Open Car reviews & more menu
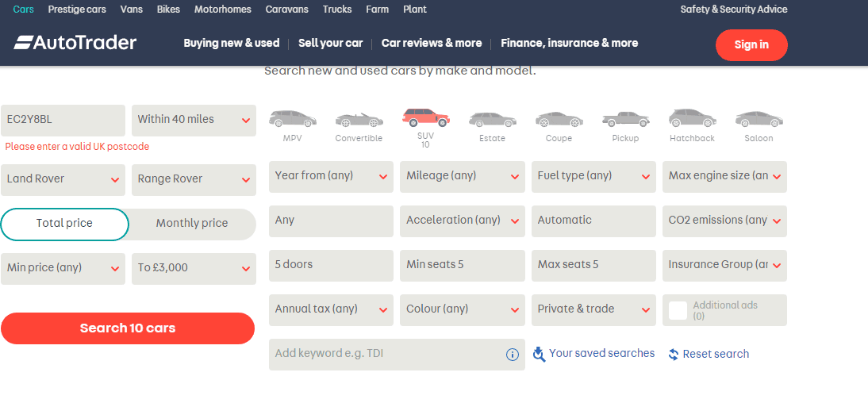Viewport: 868px width, 403px height. pyautogui.click(x=432, y=43)
